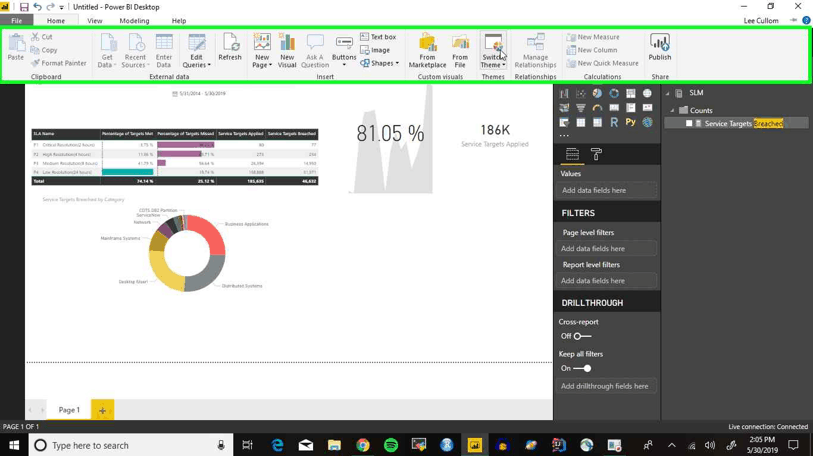Save the report with the quick access icon
This screenshot has height=458, width=816.
click(24, 7)
